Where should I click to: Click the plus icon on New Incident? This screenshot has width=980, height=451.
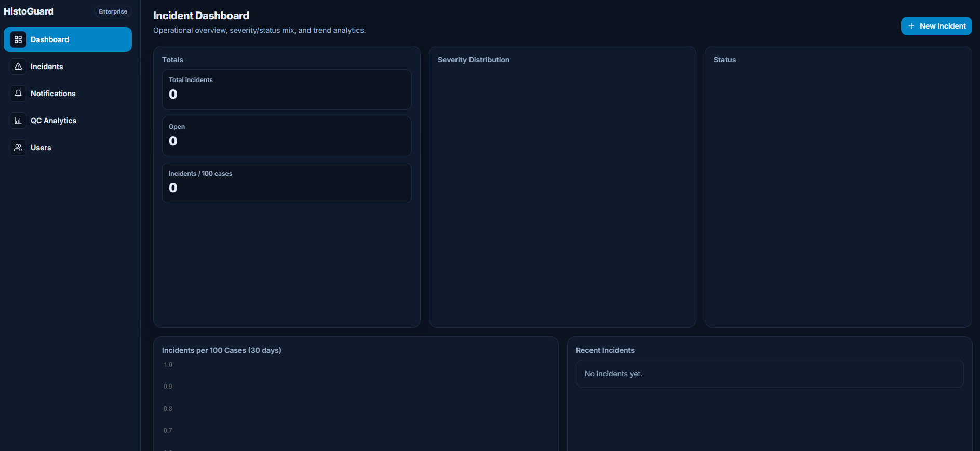point(911,26)
